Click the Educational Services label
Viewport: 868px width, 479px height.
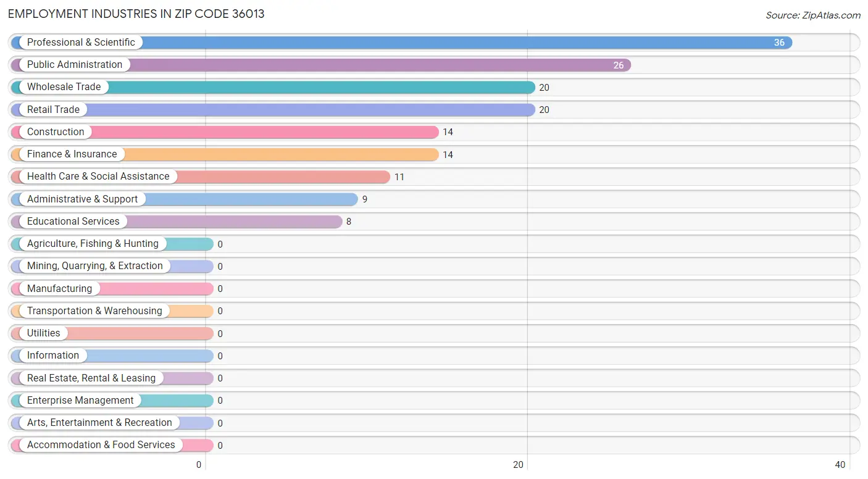(x=73, y=222)
